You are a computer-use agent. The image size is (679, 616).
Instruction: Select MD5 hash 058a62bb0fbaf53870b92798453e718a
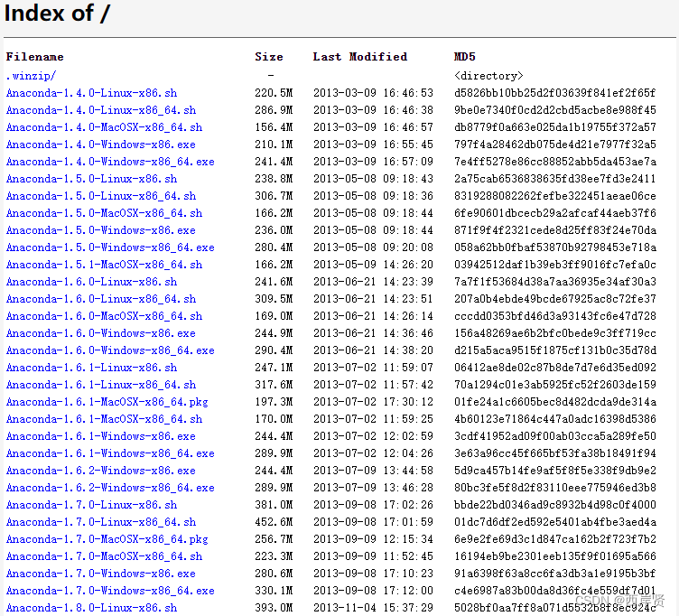pyautogui.click(x=555, y=247)
